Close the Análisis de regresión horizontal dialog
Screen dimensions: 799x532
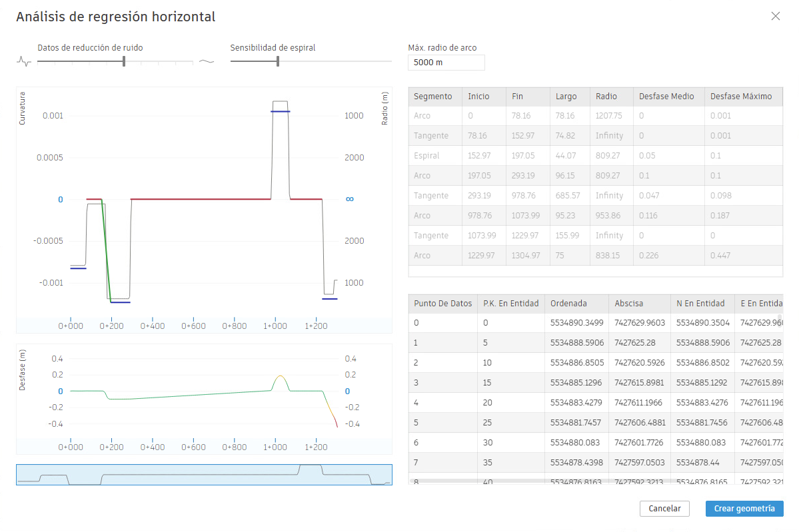click(775, 16)
